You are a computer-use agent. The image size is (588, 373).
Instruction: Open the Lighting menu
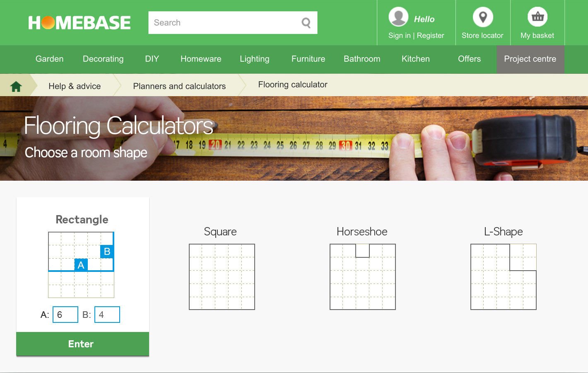255,59
